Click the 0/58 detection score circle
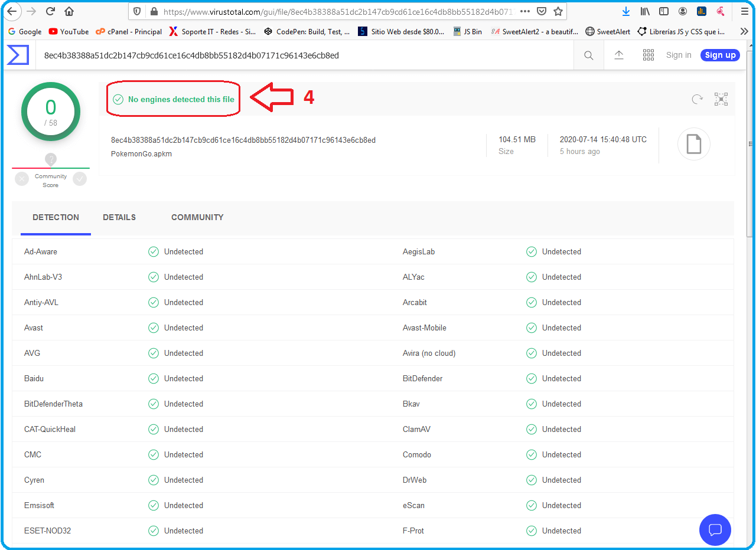 point(51,112)
